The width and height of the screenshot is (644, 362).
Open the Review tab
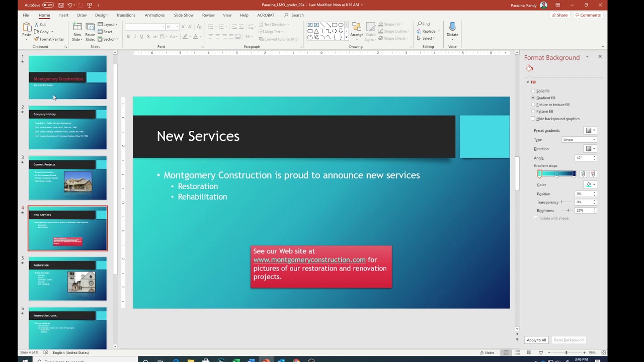tap(208, 15)
